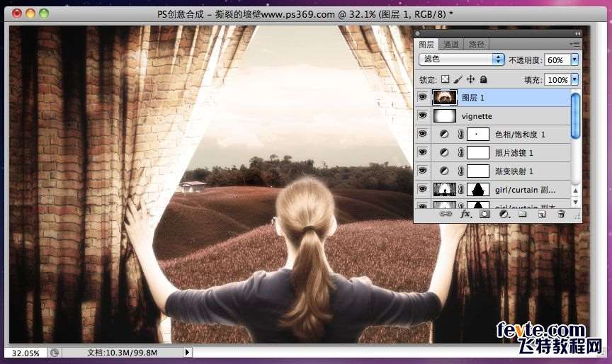This screenshot has height=364, width=612.
Task: Click the yellow minimize window button
Action: (30, 13)
